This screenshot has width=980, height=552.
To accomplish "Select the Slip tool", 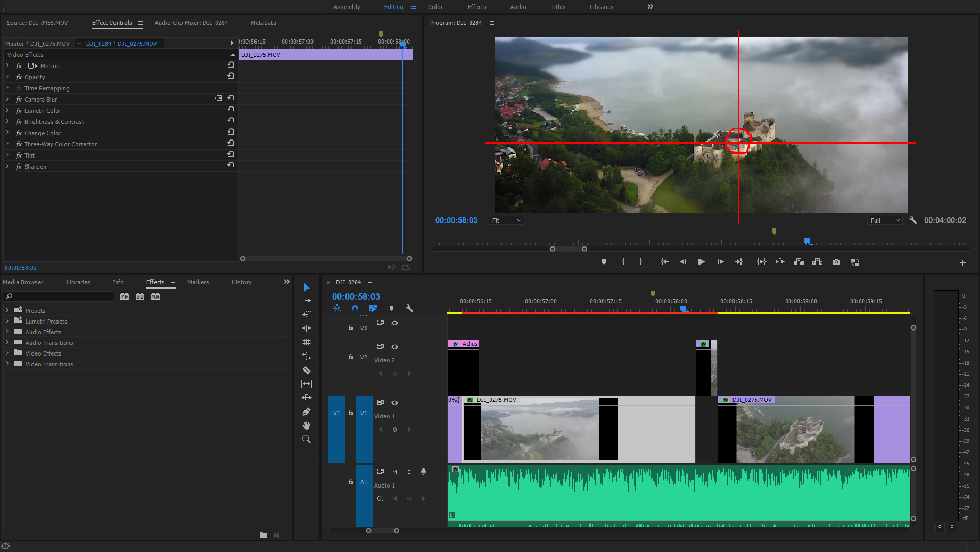I will [307, 384].
